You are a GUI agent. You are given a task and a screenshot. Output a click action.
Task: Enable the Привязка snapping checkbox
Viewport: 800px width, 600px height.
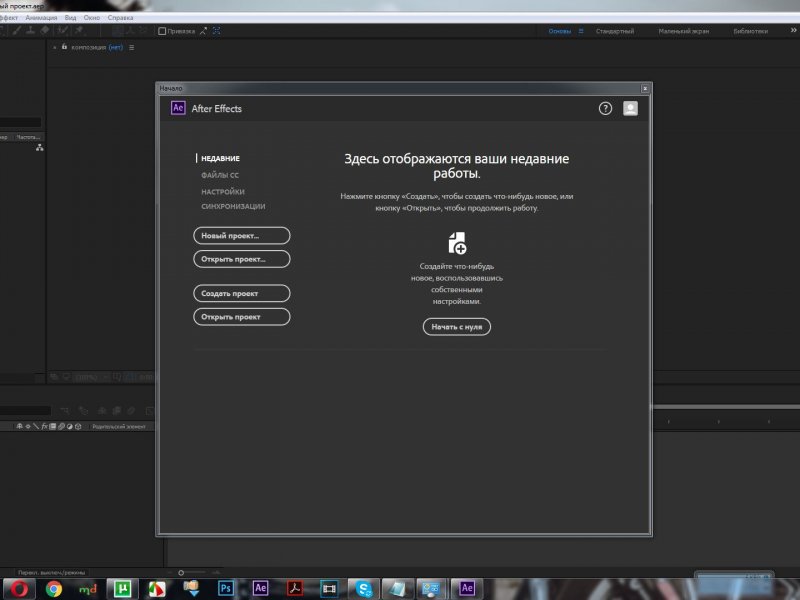(162, 31)
